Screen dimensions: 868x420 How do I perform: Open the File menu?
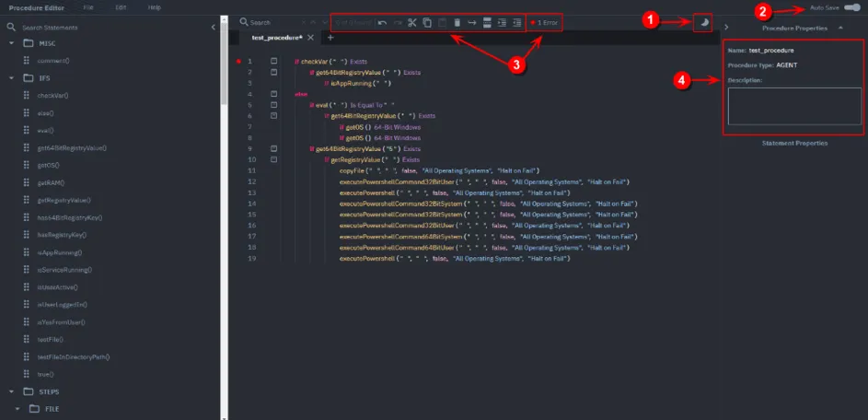tap(88, 7)
